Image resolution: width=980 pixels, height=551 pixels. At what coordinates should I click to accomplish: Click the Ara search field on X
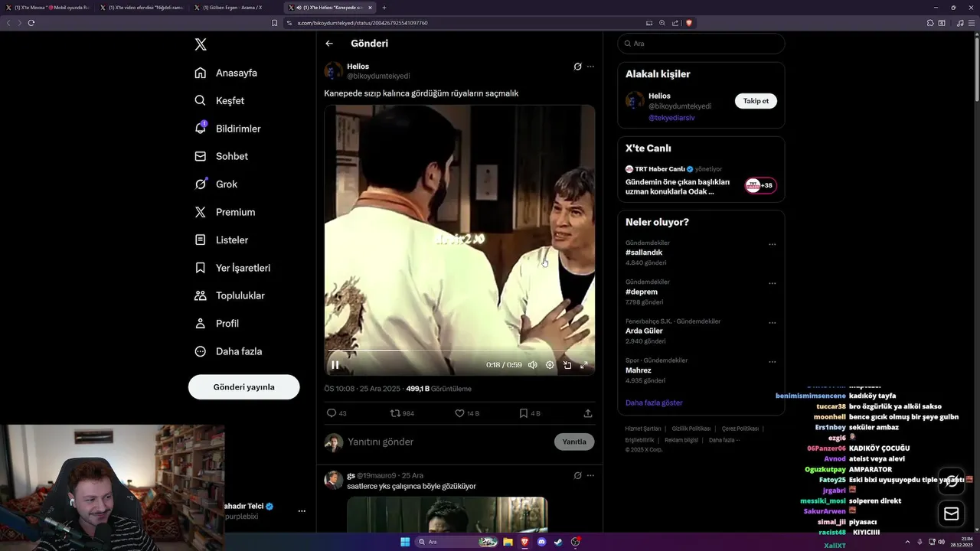701,44
